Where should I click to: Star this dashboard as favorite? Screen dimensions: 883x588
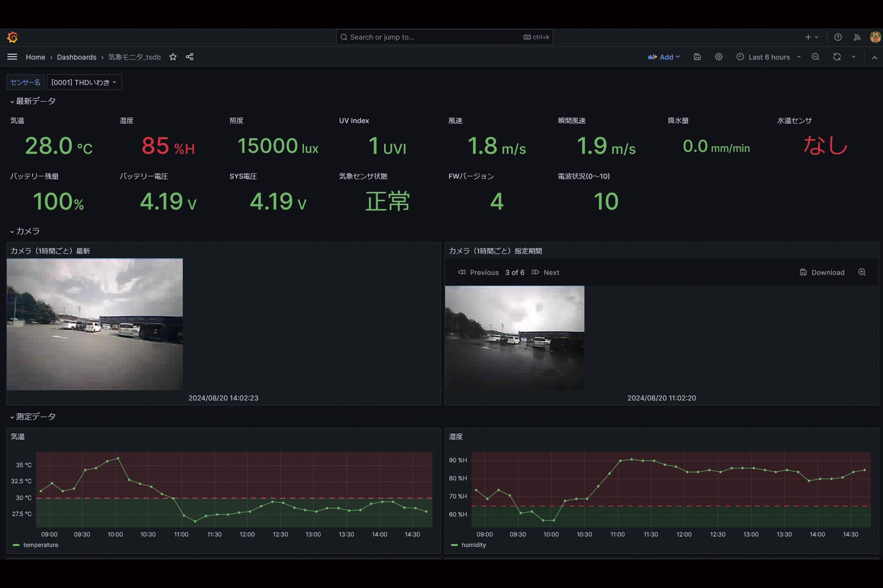click(x=173, y=57)
